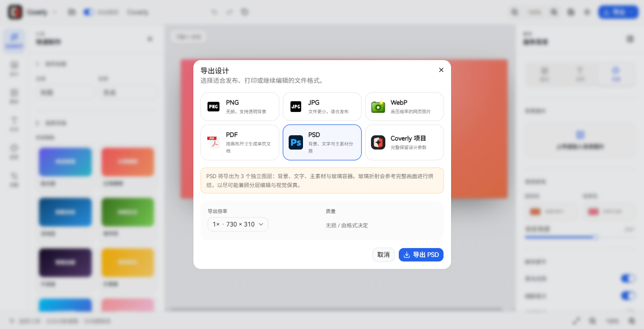Select the PNG export format card
The image size is (644, 329).
[240, 107]
